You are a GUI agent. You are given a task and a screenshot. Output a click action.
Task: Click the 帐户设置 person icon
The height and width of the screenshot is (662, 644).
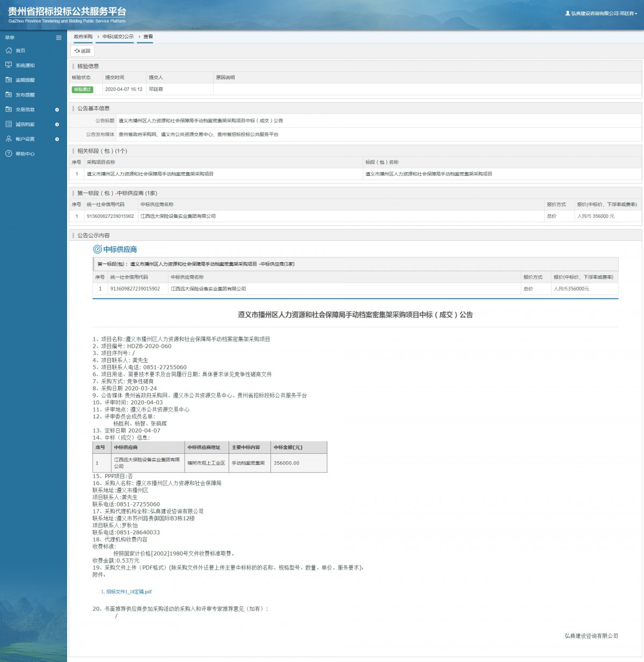[x=9, y=139]
